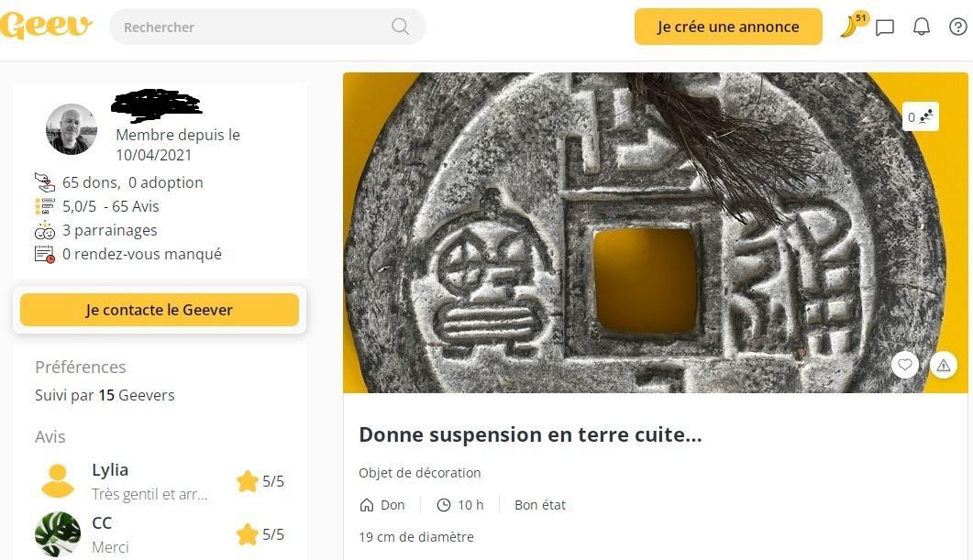Open the help question mark icon
The image size is (973, 560).
point(958,27)
